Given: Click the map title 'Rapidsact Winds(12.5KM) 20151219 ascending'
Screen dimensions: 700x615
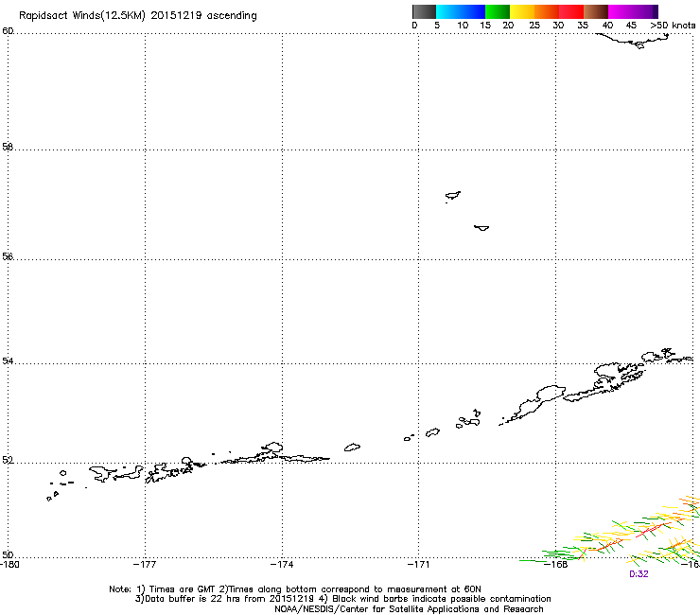Looking at the screenshot, I should pos(138,16).
